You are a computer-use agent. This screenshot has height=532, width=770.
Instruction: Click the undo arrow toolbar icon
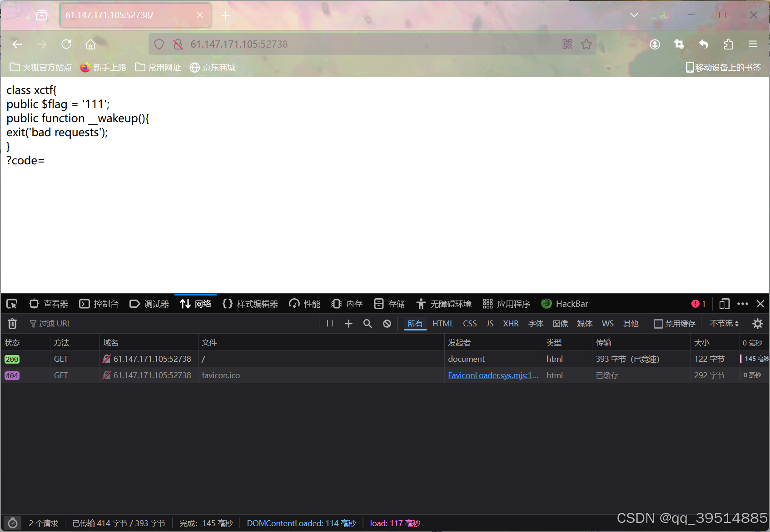pyautogui.click(x=704, y=44)
